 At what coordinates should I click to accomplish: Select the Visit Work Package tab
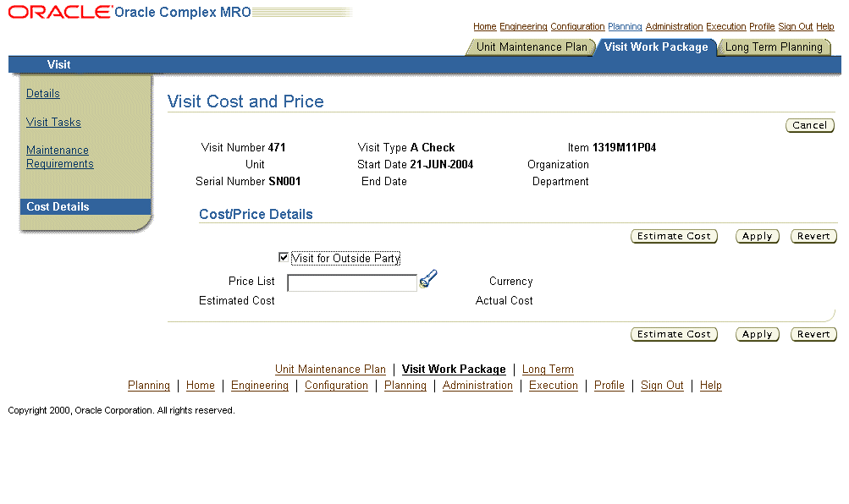tap(656, 47)
